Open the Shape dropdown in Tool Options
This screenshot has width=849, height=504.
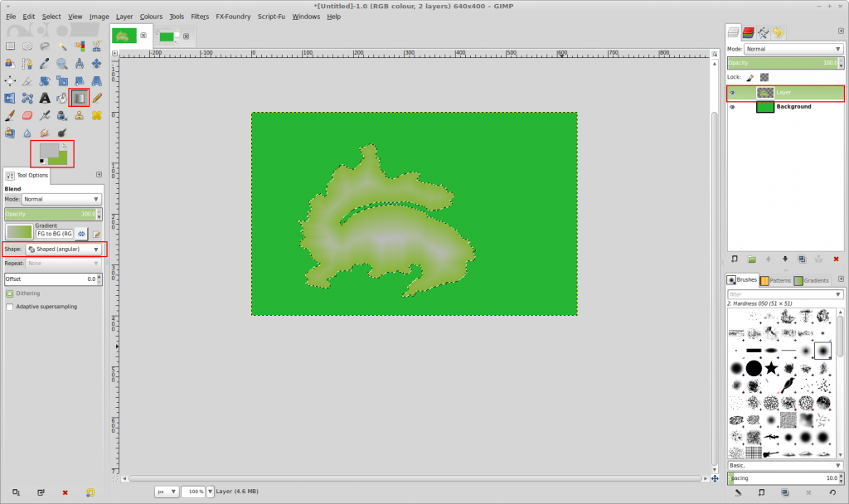tap(65, 249)
